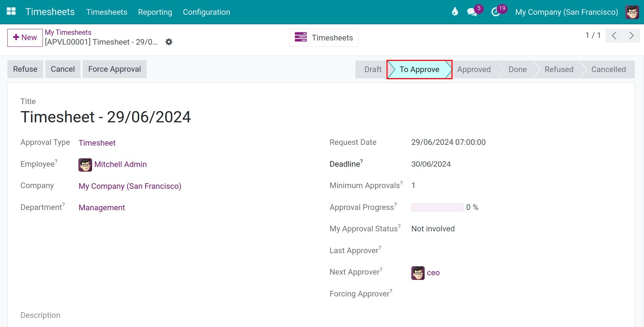Select the Cancelled status stage
This screenshot has width=644, height=327.
[608, 69]
